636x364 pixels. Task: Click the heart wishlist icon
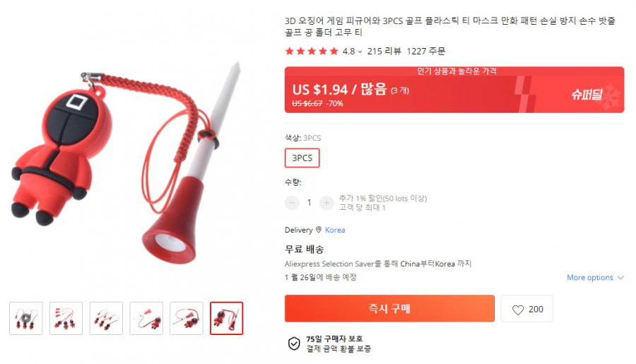tap(517, 310)
